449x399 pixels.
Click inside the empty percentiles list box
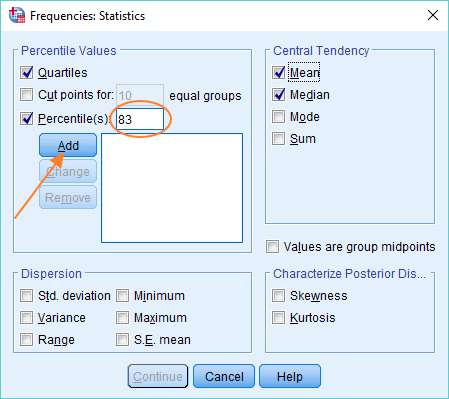point(172,188)
